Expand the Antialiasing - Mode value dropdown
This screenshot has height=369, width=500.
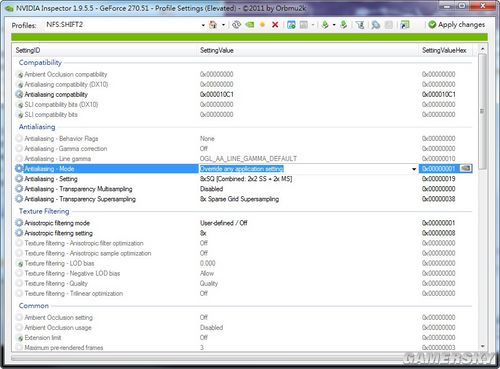[414, 169]
